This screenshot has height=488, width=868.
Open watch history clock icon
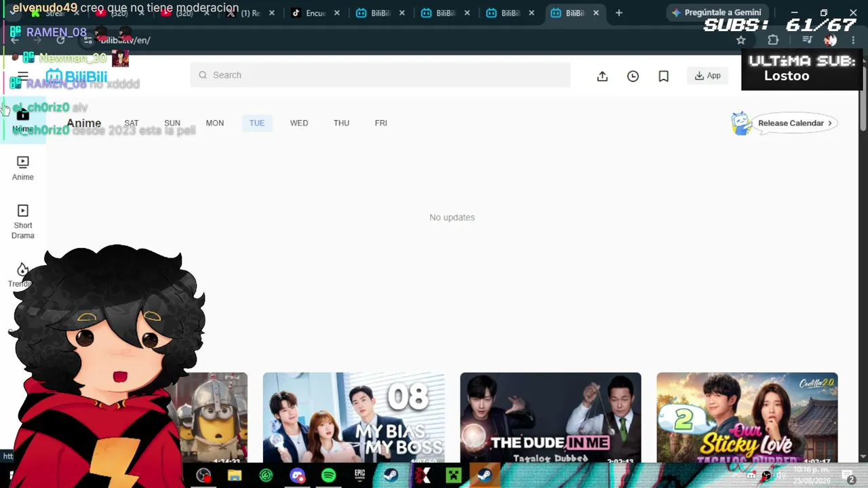[x=633, y=76]
